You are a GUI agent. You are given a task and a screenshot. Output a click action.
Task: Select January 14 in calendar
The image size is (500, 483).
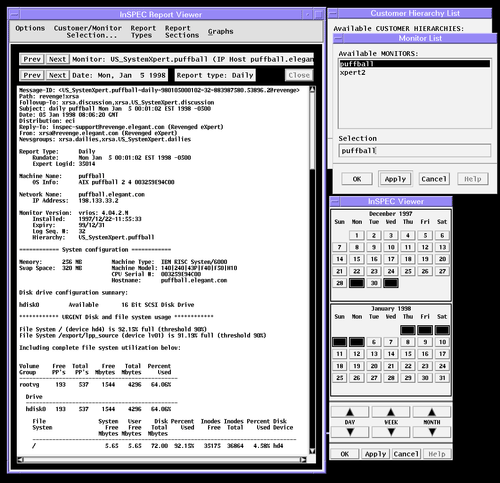[x=391, y=354]
